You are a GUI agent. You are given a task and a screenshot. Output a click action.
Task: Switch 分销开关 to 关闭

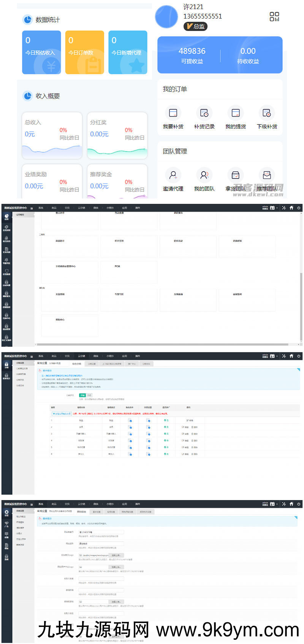pyautogui.click(x=89, y=395)
